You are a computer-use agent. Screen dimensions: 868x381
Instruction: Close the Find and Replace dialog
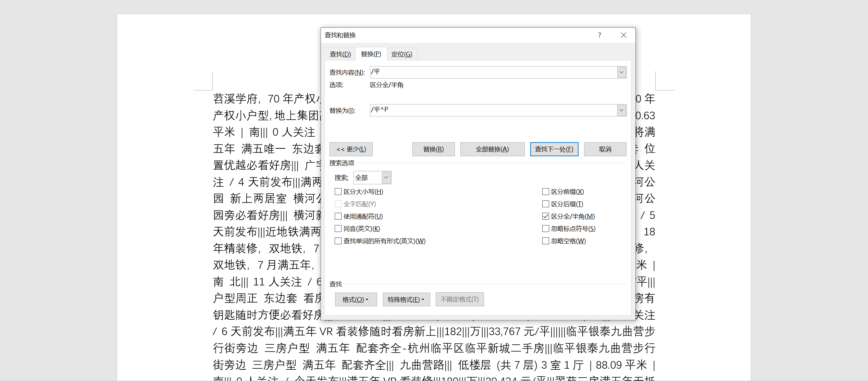(x=623, y=35)
